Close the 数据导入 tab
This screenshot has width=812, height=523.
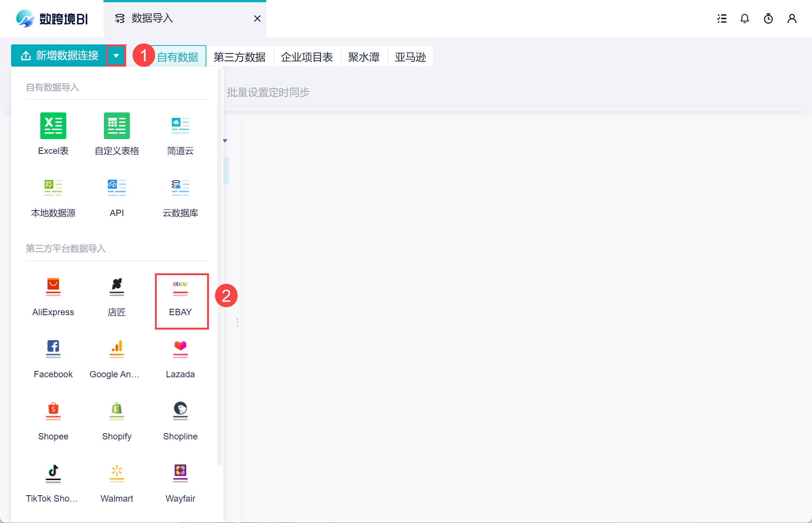(x=257, y=18)
